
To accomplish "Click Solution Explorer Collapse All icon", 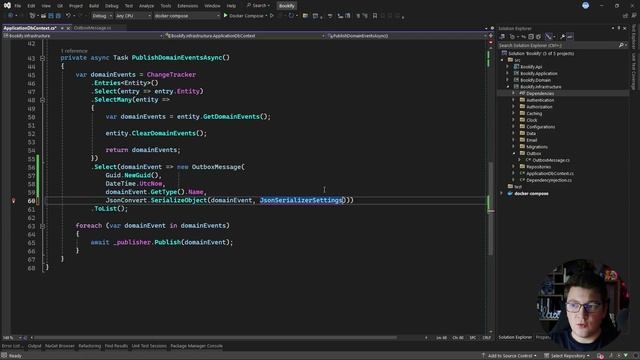I will click(531, 37).
